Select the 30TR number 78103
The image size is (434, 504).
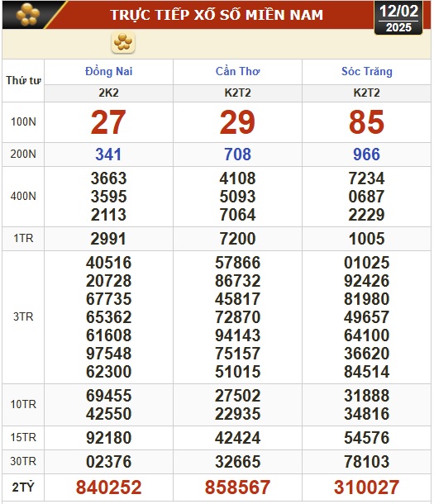point(367,462)
